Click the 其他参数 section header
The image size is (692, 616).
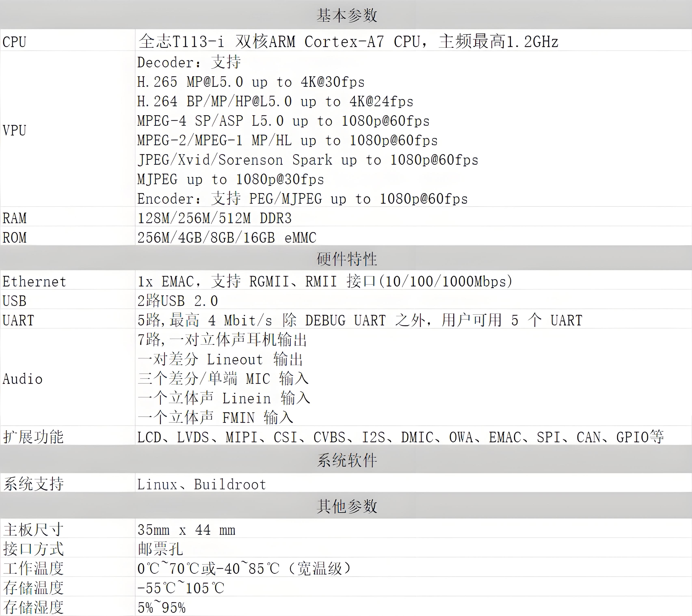[x=347, y=507]
